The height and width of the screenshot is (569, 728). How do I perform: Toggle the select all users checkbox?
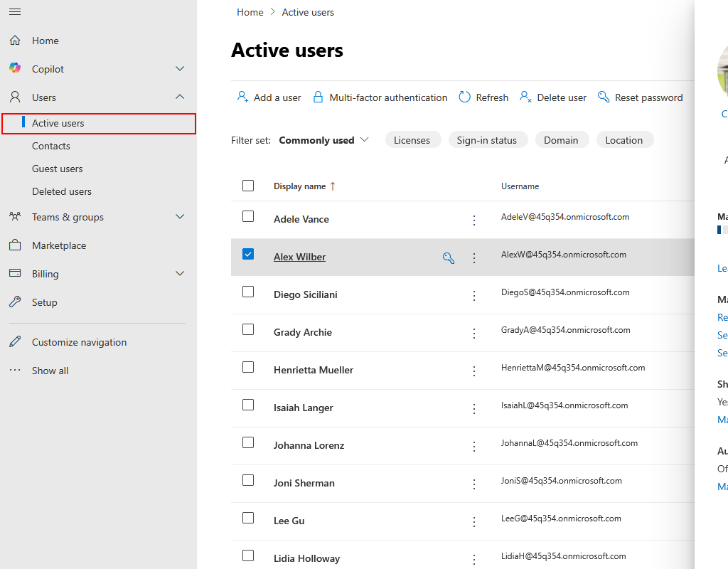click(x=248, y=186)
